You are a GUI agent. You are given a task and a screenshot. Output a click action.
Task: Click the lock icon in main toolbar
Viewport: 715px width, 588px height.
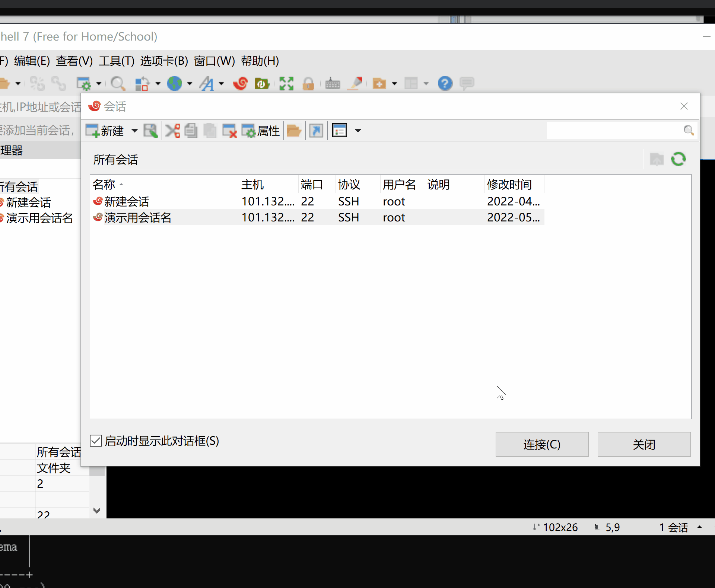click(308, 83)
